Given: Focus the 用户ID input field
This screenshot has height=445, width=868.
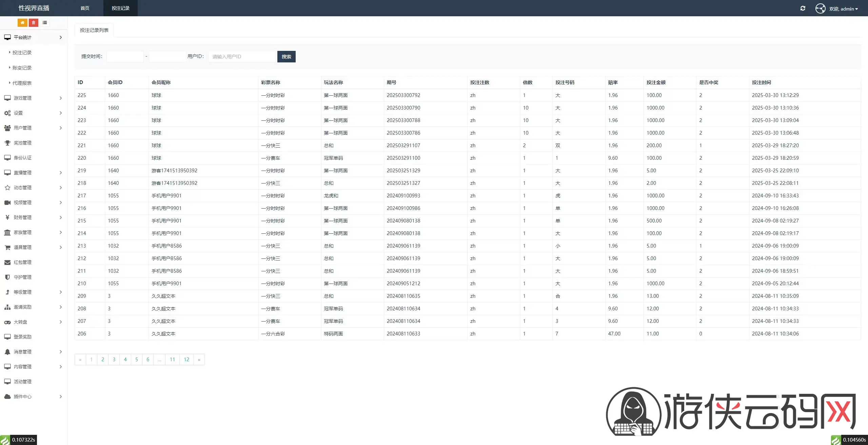Looking at the screenshot, I should click(242, 57).
